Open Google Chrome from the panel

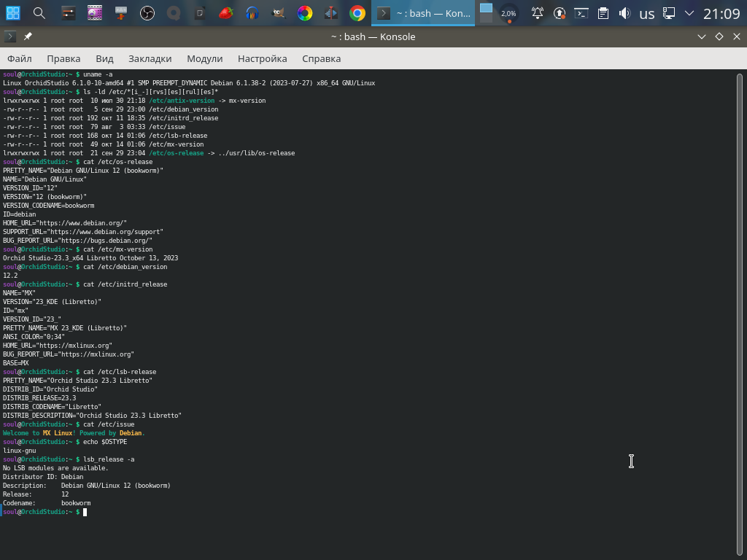[x=357, y=13]
